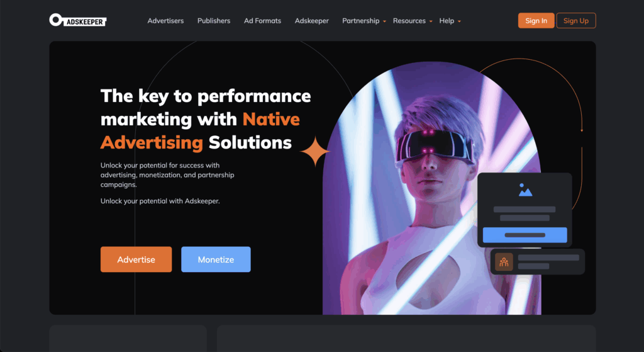644x352 pixels.
Task: Open the Advertisers menu item
Action: point(165,21)
